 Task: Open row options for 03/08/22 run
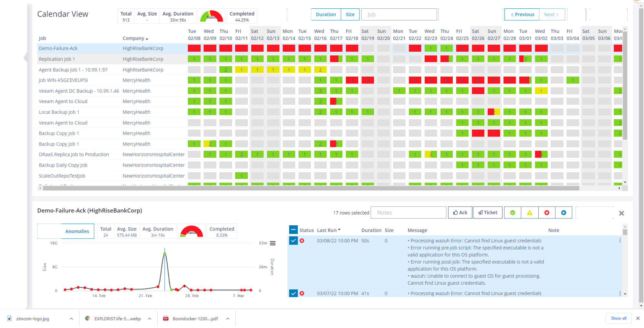click(x=620, y=240)
